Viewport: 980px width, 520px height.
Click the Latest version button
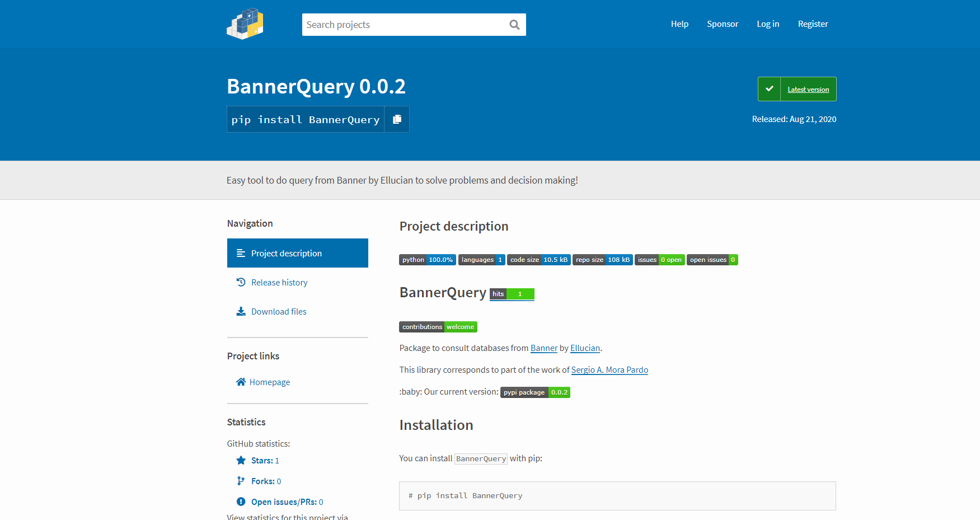click(x=808, y=88)
